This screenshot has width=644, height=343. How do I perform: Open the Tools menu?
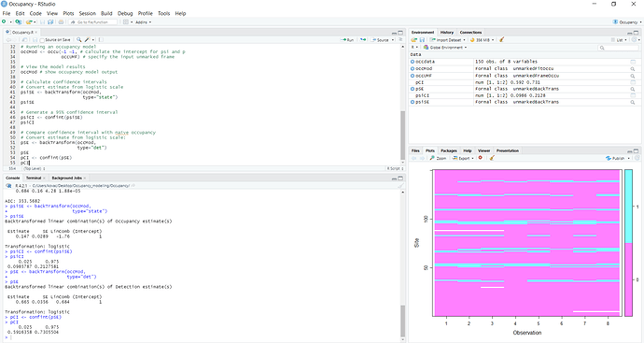click(163, 14)
